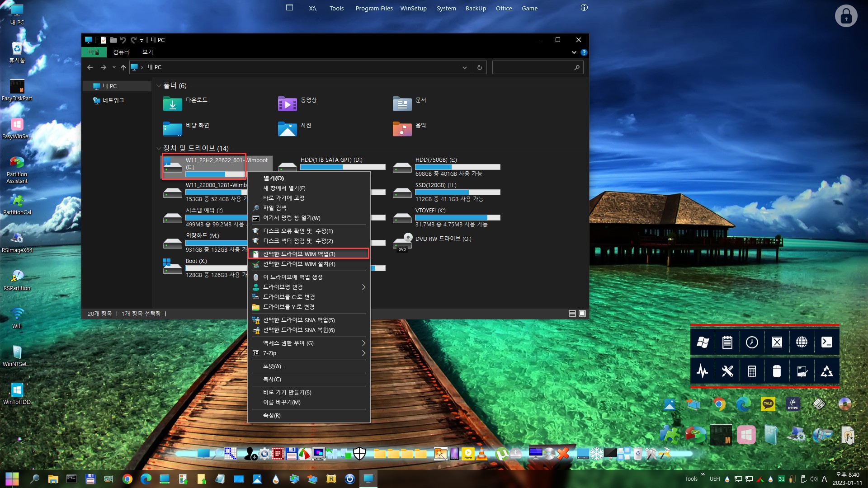Viewport: 868px width, 488px height.
Task: Click the wrench tools tile in widget panel
Action: tap(727, 371)
